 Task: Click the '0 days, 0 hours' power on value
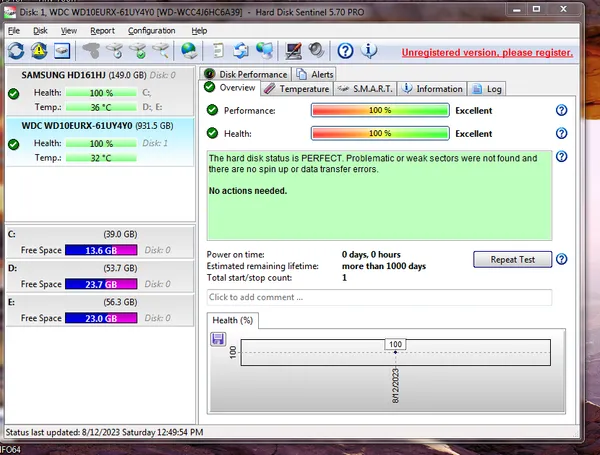371,255
